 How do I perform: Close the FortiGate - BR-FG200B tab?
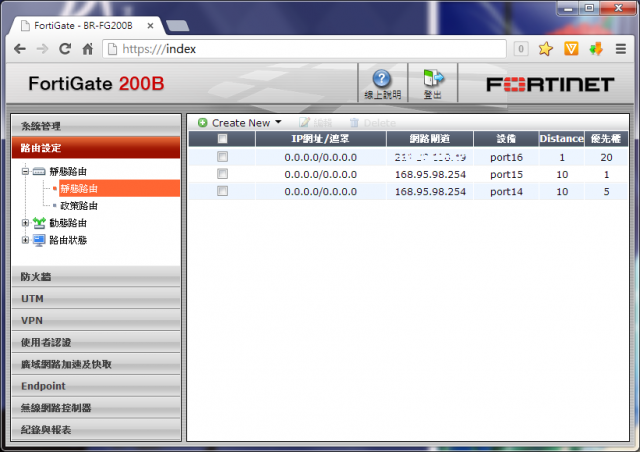tap(150, 26)
